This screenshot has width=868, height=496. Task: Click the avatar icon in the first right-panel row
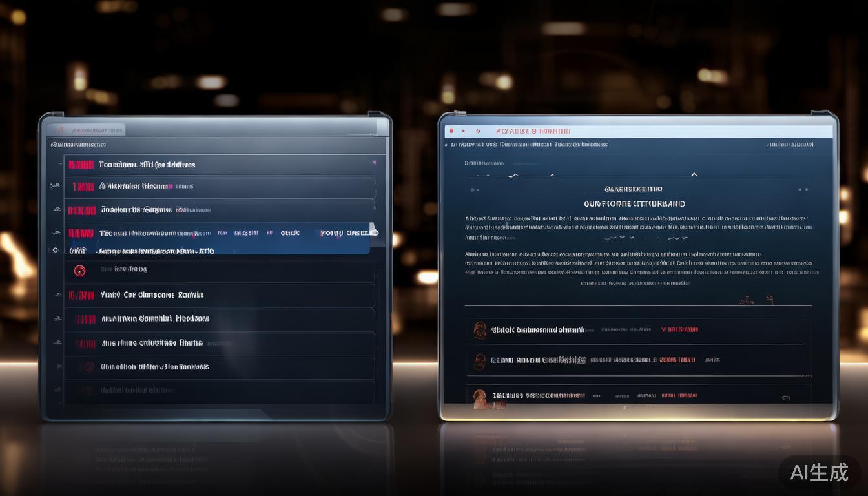pyautogui.click(x=480, y=330)
